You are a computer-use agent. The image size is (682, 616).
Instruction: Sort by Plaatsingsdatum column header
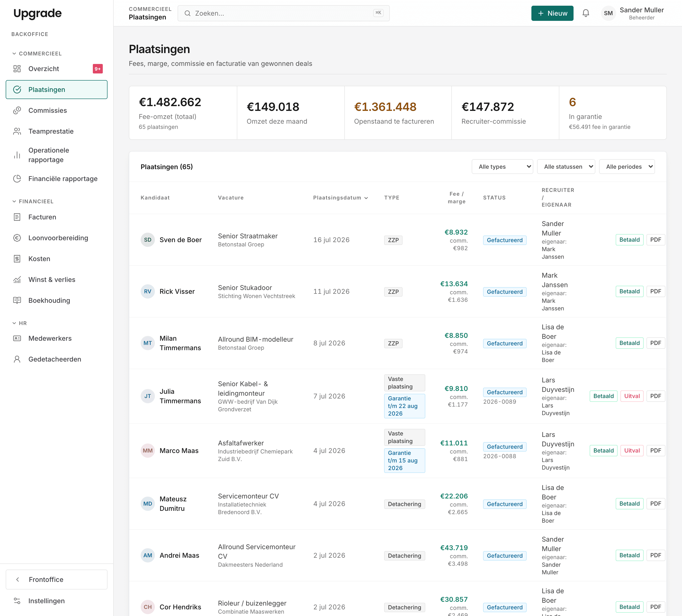pyautogui.click(x=340, y=198)
